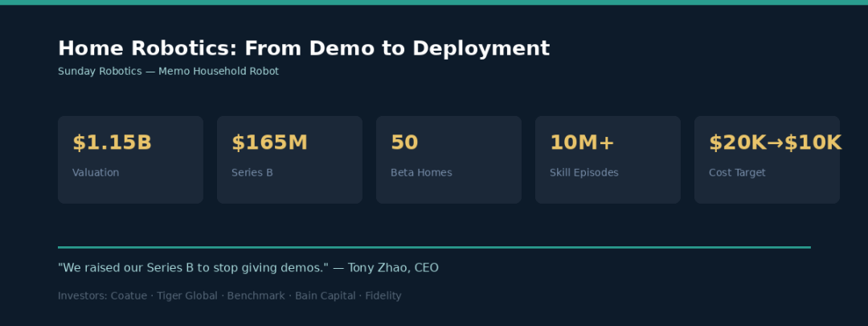Viewport: 868px width, 326px height.
Task: Click the title 'Home Robotics: From Demo to Deployment'
Action: tap(303, 49)
